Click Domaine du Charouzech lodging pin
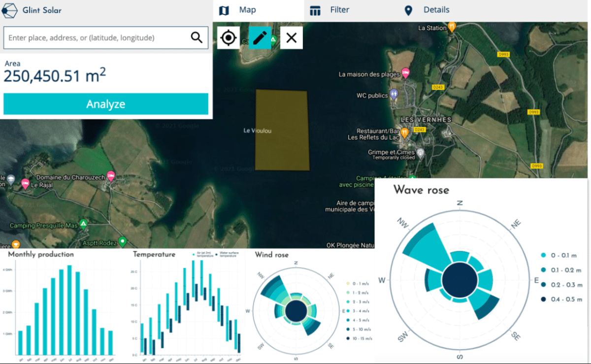 (x=111, y=175)
